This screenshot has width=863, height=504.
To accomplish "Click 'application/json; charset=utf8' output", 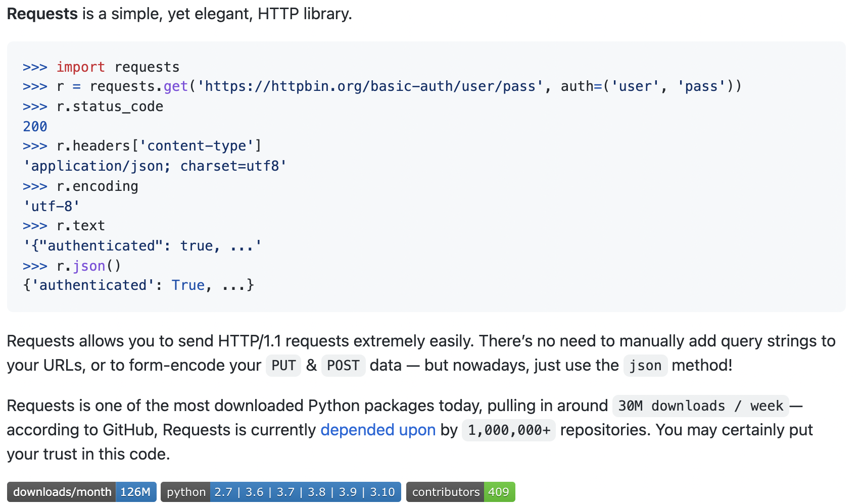I will click(x=155, y=166).
